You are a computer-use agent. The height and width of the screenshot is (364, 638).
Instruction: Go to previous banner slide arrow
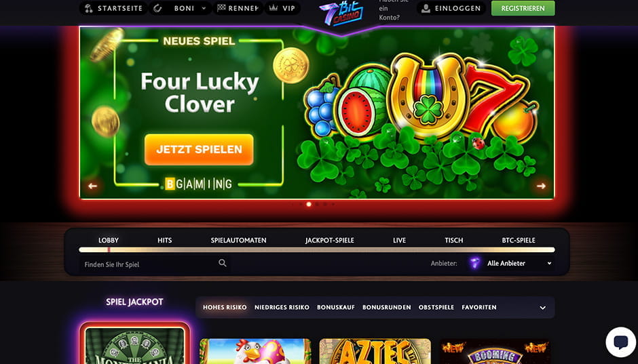point(93,186)
